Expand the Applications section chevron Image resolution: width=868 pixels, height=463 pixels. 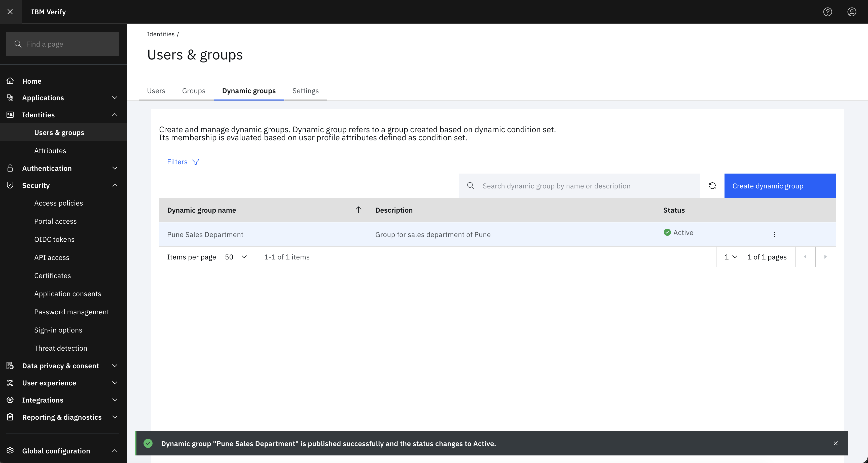[x=115, y=98]
